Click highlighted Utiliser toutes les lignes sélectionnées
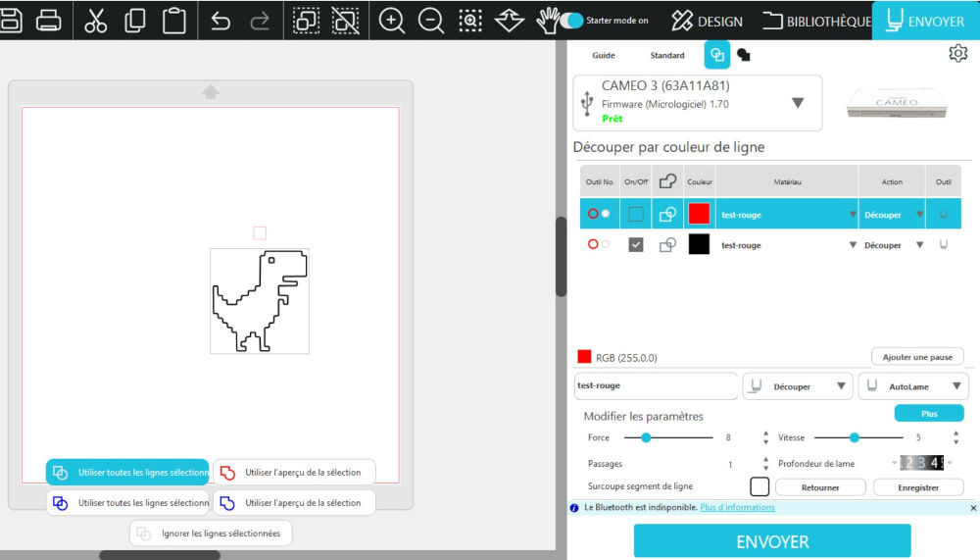 click(x=127, y=473)
